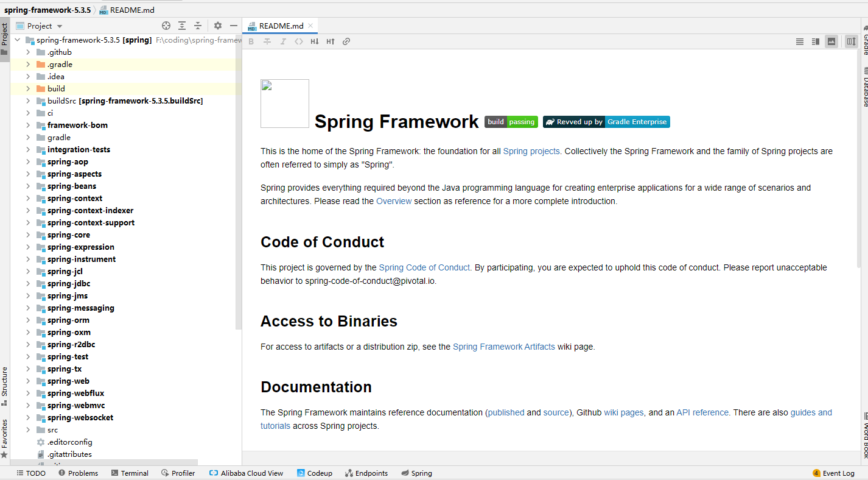The height and width of the screenshot is (480, 868).
Task: Collapse the spring-framework-5.3.5 root node
Action: click(x=17, y=40)
